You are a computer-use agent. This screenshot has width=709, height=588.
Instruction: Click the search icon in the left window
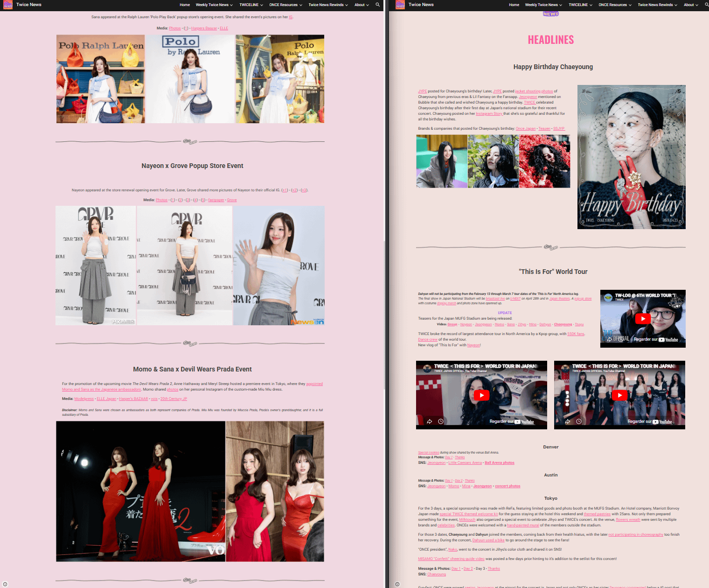[x=377, y=5]
